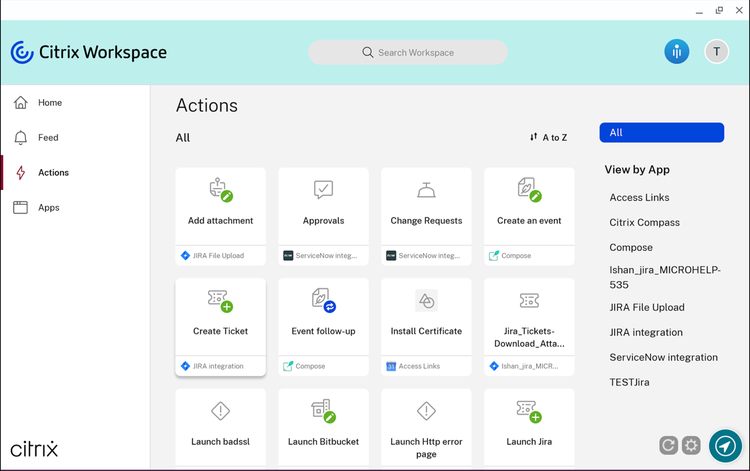Filter actions by Compose app

click(x=630, y=247)
